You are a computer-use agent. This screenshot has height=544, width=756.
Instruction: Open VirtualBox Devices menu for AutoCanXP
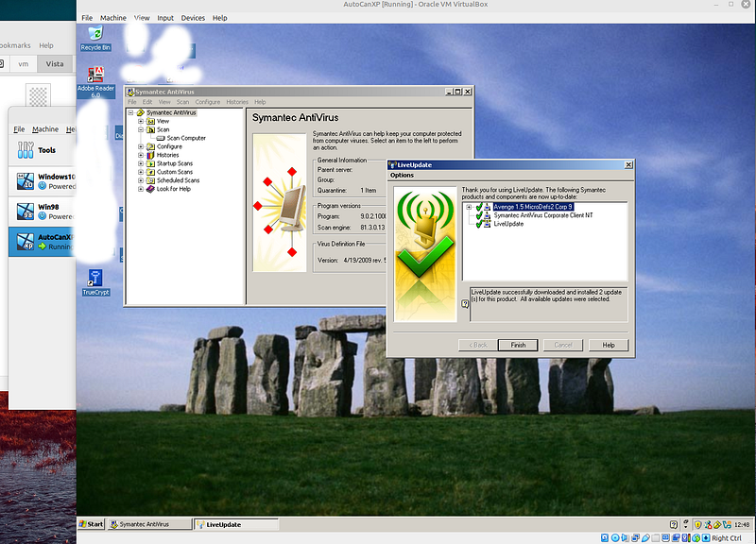(193, 18)
